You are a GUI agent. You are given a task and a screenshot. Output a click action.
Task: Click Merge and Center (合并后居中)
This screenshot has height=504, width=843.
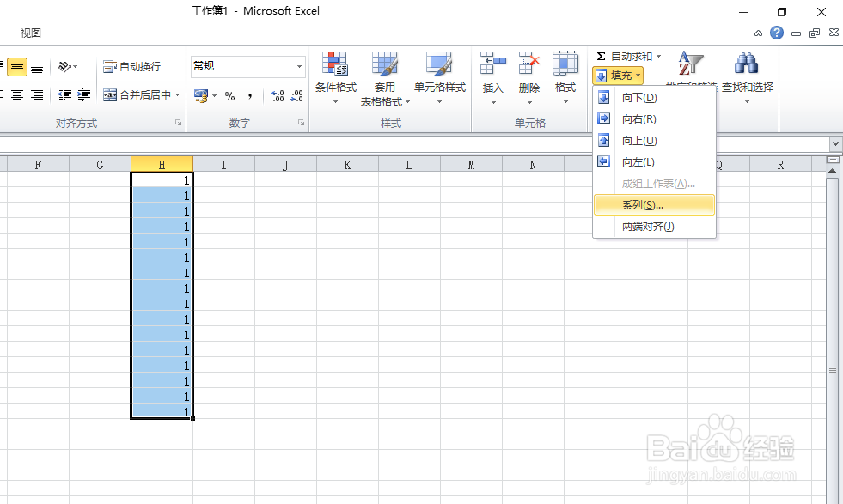[137, 95]
